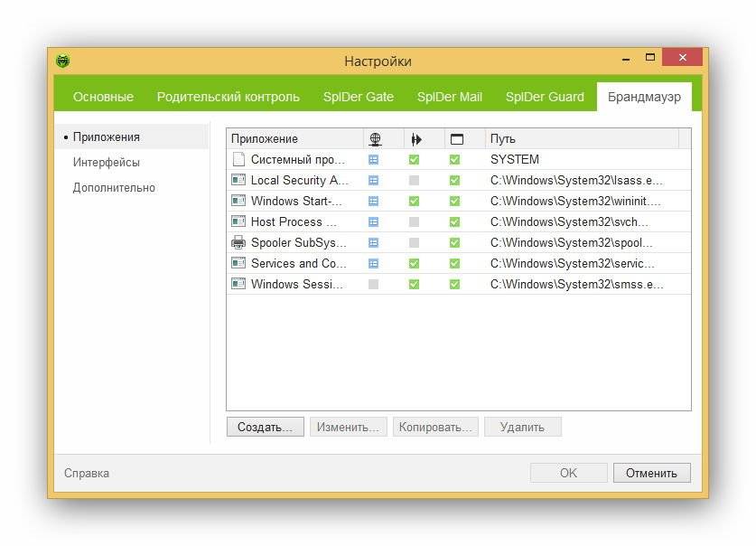
Task: Click the Создать... button
Action: (266, 427)
